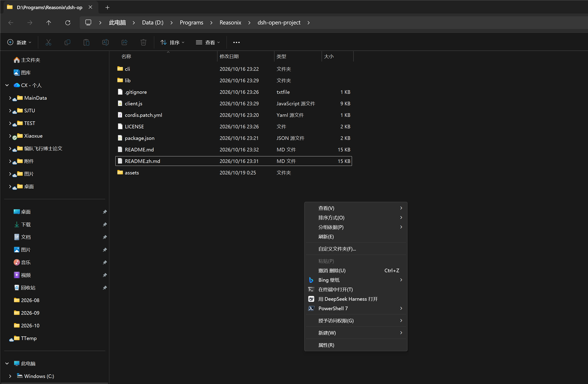Select TTemp in the sidebar
This screenshot has height=384, width=588.
(x=29, y=338)
